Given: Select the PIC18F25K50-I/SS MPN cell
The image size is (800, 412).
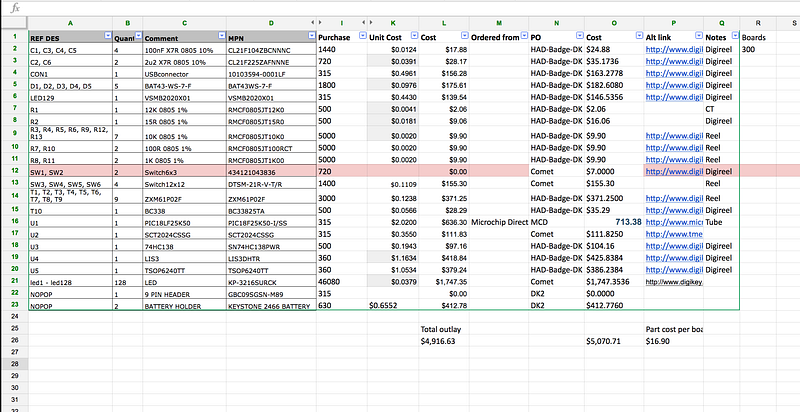Looking at the screenshot, I should click(271, 222).
